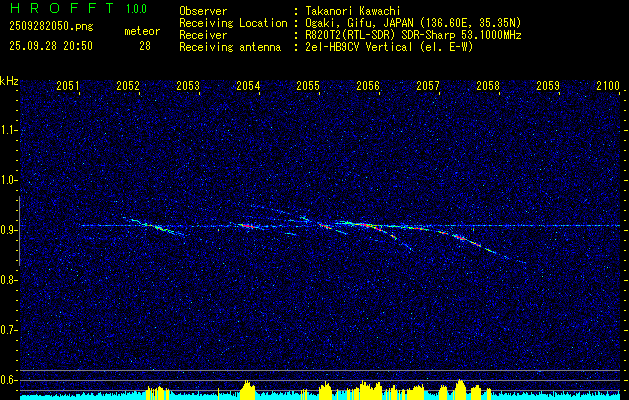The height and width of the screenshot is (400, 629).
Task: Click the filename 2509282050.png
Action: [x=51, y=27]
